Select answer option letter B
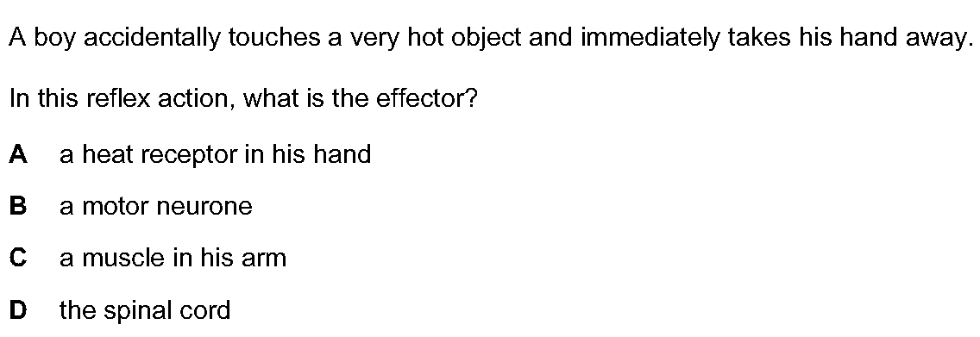Screen dimensions: 980x337 pos(18,205)
